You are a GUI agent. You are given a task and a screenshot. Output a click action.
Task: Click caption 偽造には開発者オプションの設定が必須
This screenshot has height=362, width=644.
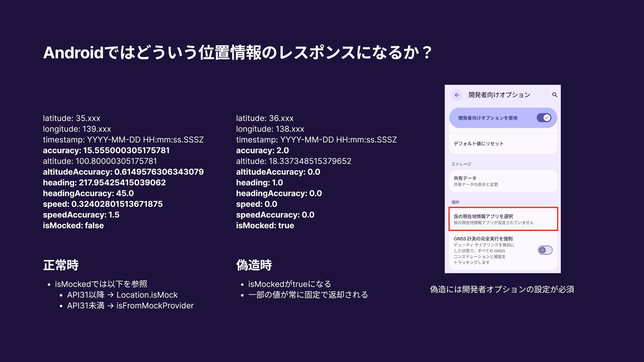(x=502, y=289)
